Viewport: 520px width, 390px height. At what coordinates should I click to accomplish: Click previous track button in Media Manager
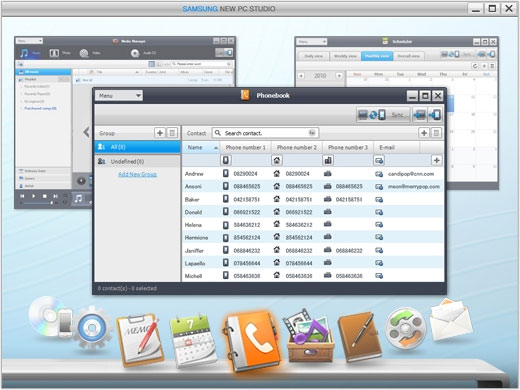click(x=22, y=196)
